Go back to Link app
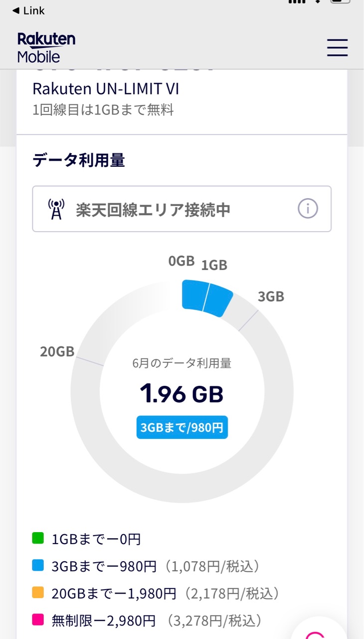364x639 pixels. pos(28,10)
